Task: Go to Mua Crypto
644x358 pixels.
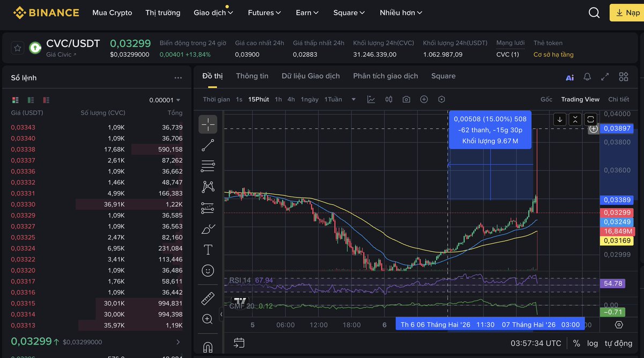Action: tap(112, 12)
